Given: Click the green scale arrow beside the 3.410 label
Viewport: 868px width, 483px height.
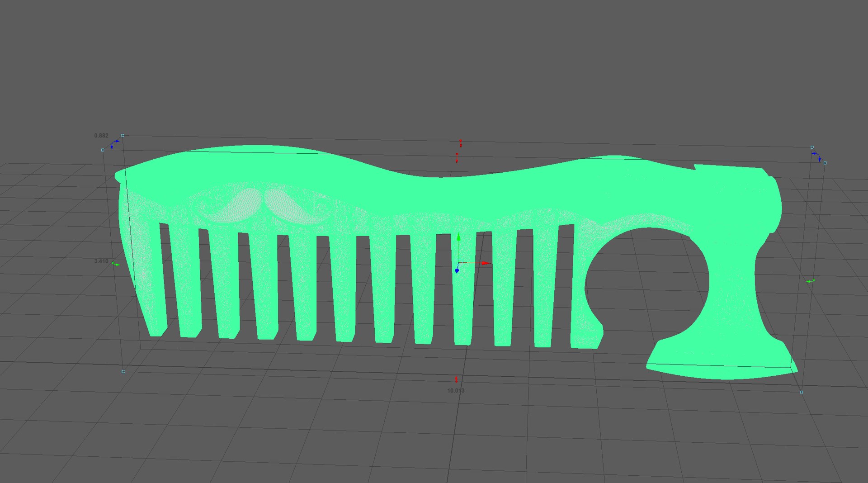Looking at the screenshot, I should point(116,264).
